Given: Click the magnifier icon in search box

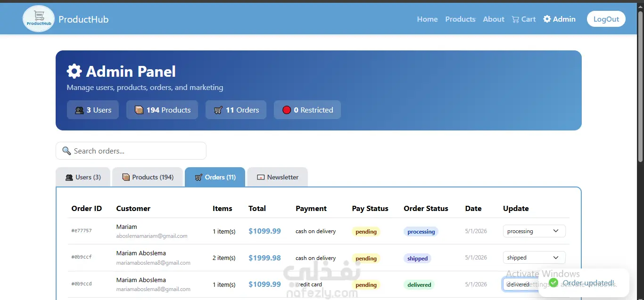Looking at the screenshot, I should pos(66,151).
